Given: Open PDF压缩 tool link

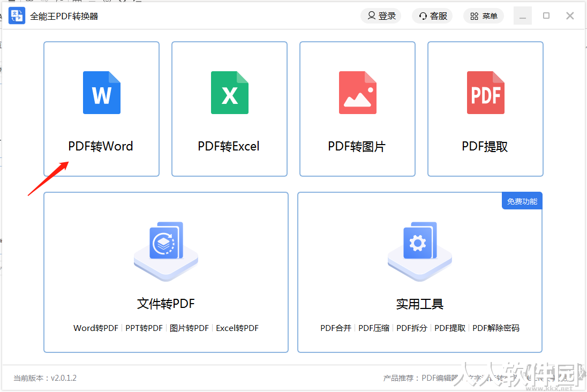Looking at the screenshot, I should click(x=374, y=328).
